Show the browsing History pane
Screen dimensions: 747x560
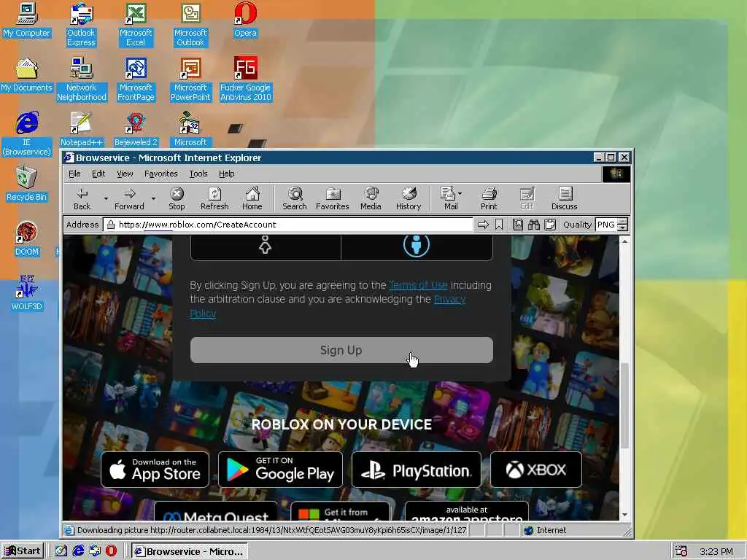(409, 198)
